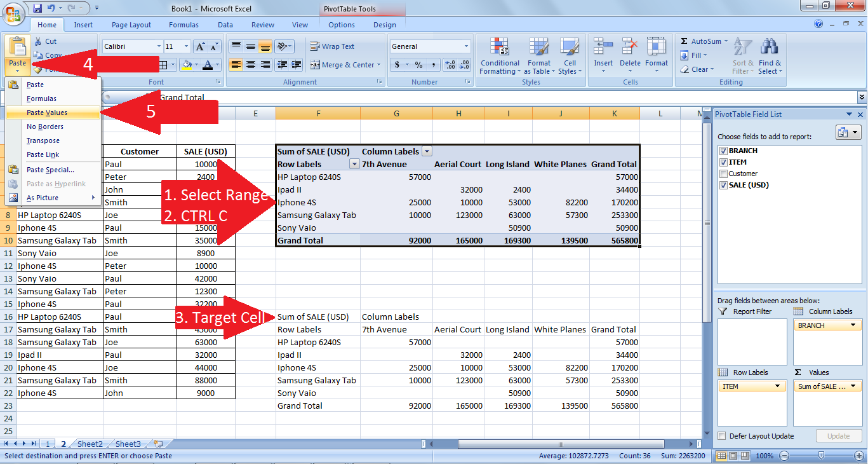868x464 pixels.
Task: Click the zoom slider handle in status bar
Action: point(822,456)
